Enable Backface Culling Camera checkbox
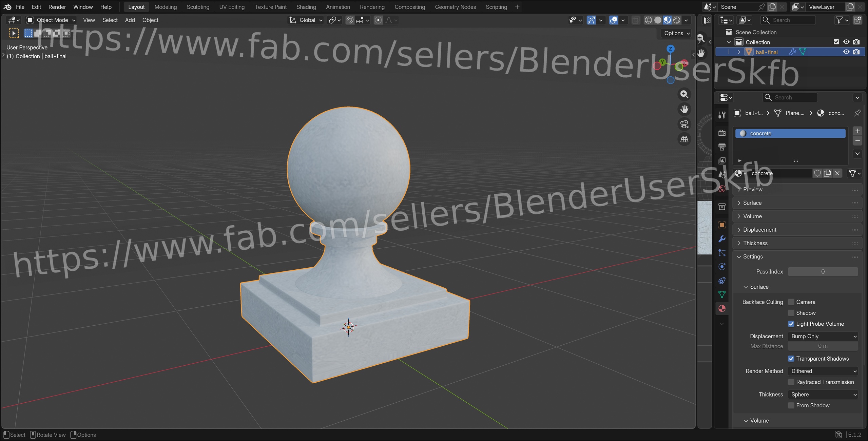This screenshot has height=441, width=868. click(x=791, y=302)
